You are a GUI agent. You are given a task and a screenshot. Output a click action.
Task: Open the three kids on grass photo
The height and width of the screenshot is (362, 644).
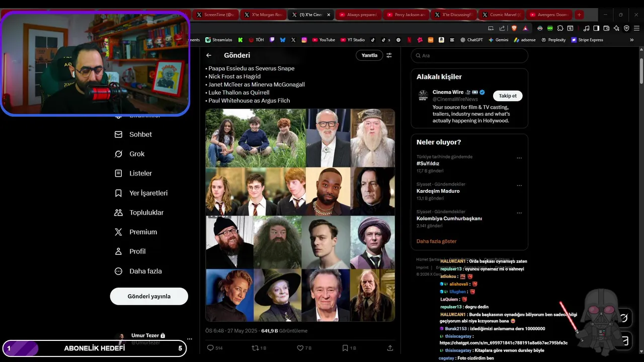point(256,138)
